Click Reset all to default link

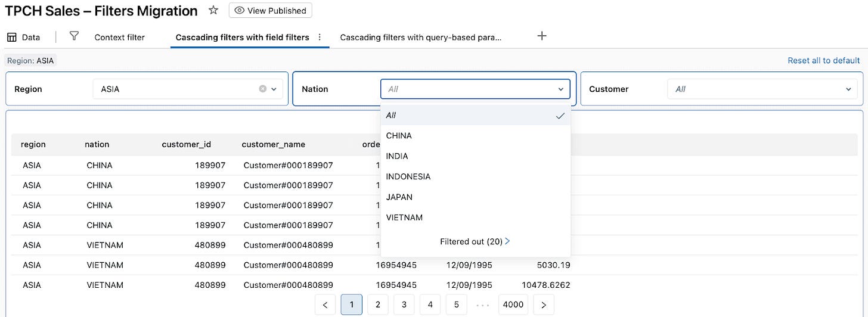tap(824, 60)
